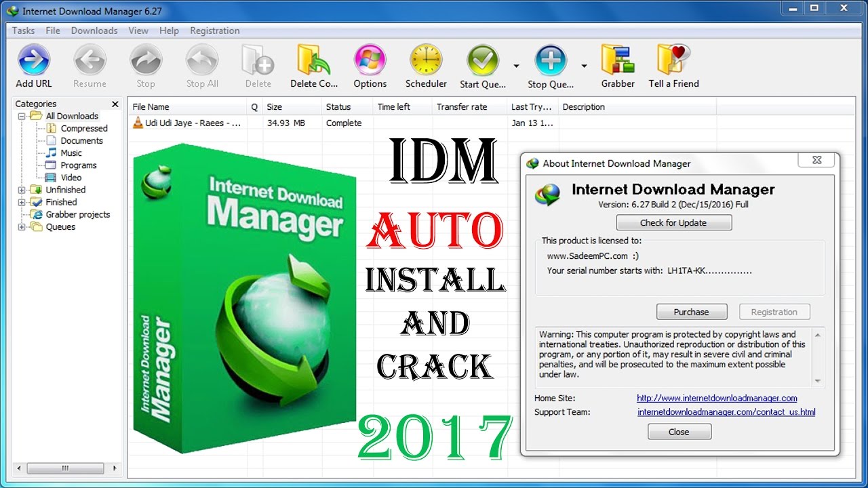Open the Downloads menu
This screenshot has height=488, width=868.
94,30
